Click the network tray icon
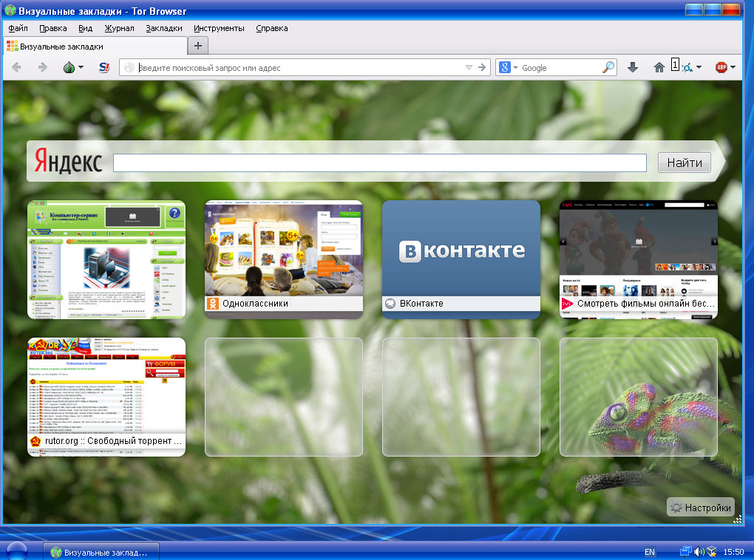The height and width of the screenshot is (560, 754). tap(685, 552)
